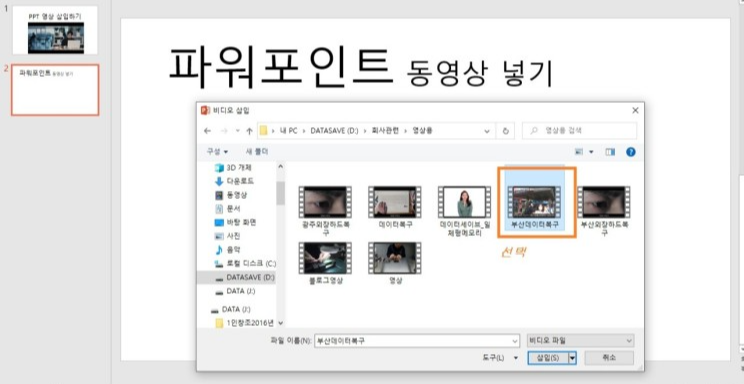This screenshot has height=384, width=744.
Task: Select 로컬 디스크 (C:) drive in sidebar
Action: 245,263
